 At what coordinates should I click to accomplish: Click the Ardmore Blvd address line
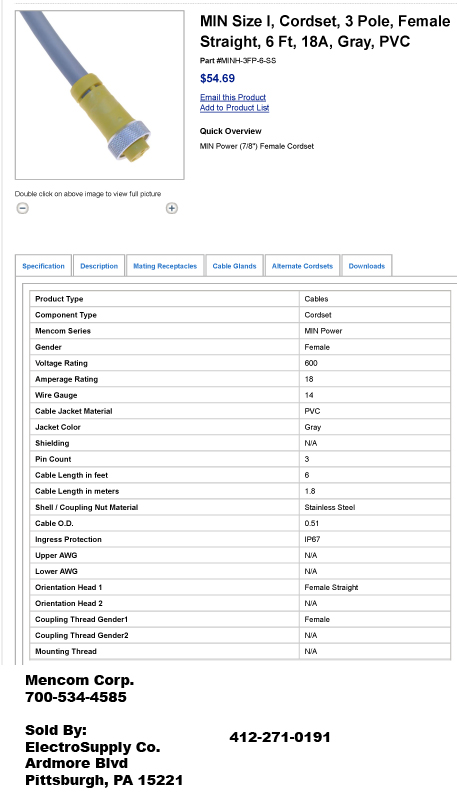[x=77, y=763]
